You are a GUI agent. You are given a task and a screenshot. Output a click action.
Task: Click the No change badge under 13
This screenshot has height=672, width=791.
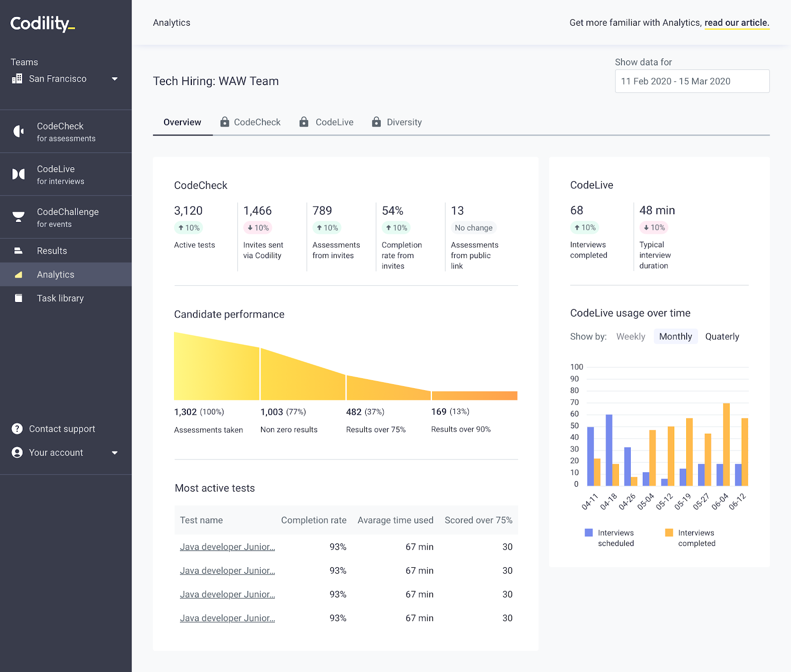(474, 227)
